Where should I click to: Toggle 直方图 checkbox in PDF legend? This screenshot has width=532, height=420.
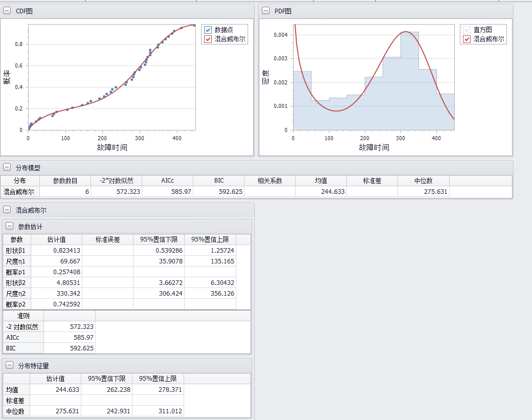coord(467,30)
